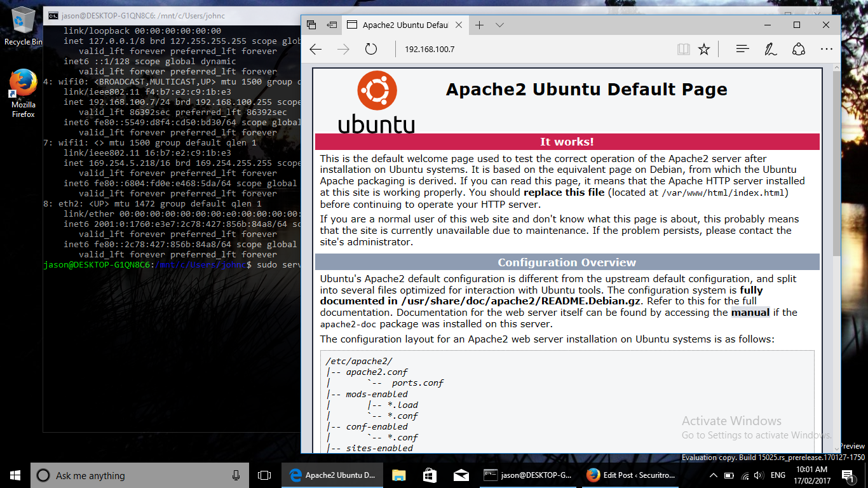Click the terminal window title bar icon
The width and height of the screenshot is (868, 488).
53,15
